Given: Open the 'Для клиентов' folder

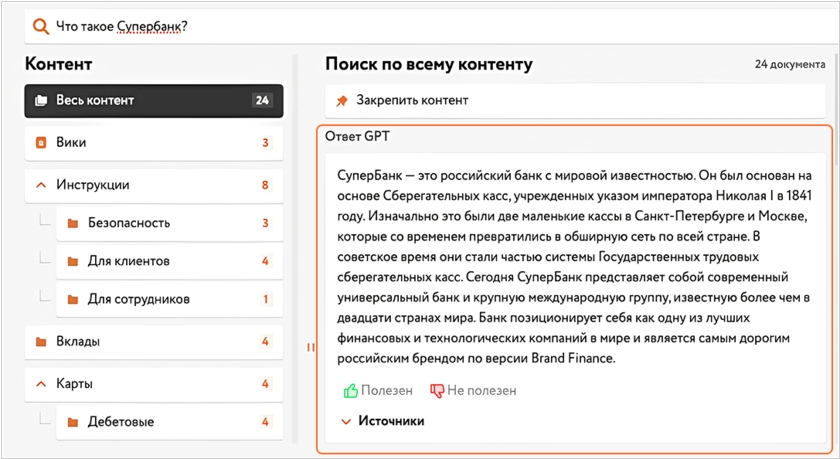Looking at the screenshot, I should (169, 261).
